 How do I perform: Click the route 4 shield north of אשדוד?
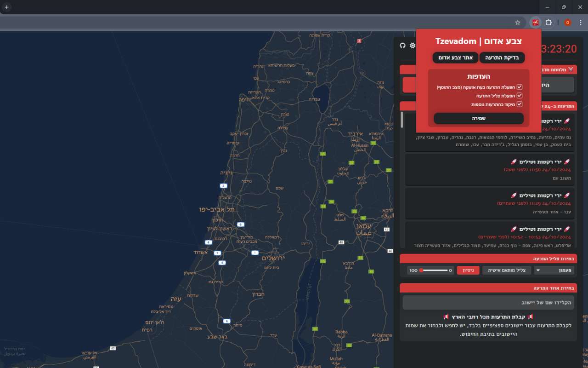[x=209, y=242]
